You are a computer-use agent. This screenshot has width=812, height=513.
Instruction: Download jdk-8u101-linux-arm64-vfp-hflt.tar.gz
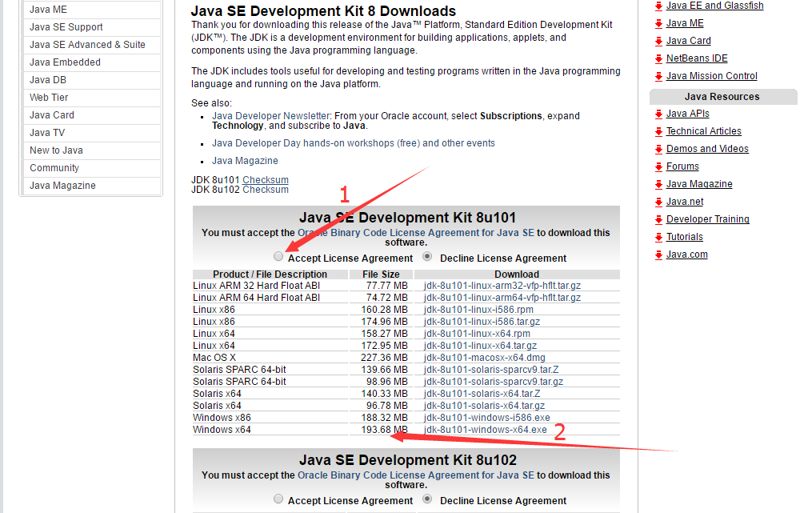(502, 298)
